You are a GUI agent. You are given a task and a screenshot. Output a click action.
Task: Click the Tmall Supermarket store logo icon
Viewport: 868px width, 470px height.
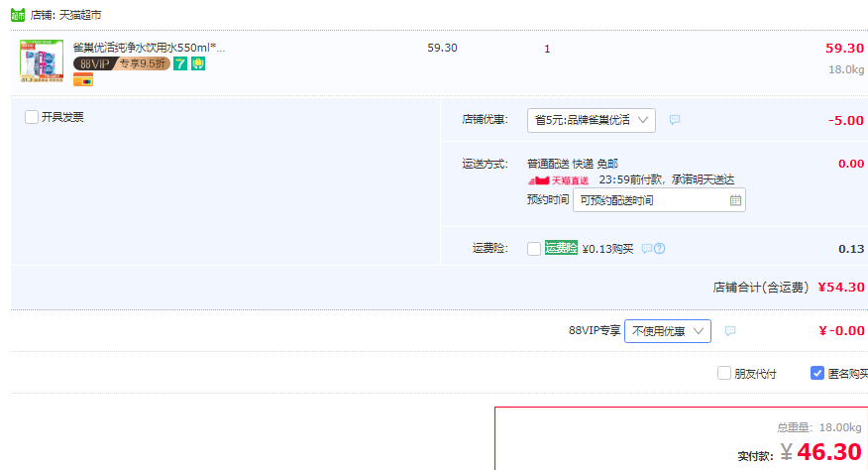coord(18,15)
